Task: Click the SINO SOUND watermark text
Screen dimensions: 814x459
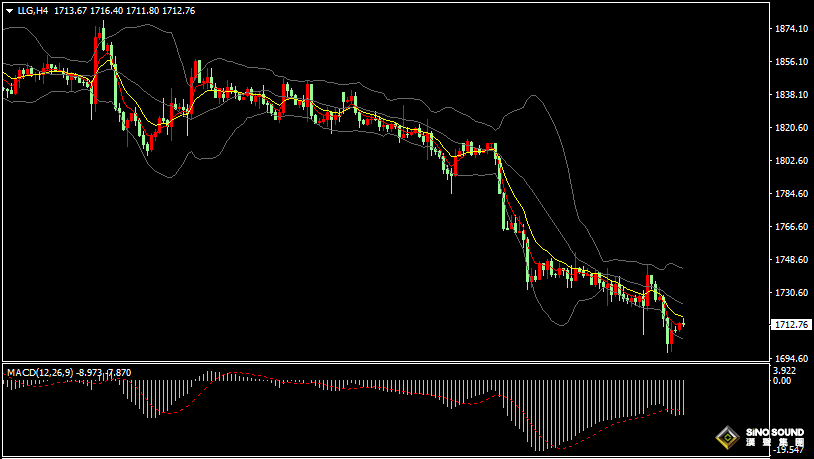Action: point(775,432)
